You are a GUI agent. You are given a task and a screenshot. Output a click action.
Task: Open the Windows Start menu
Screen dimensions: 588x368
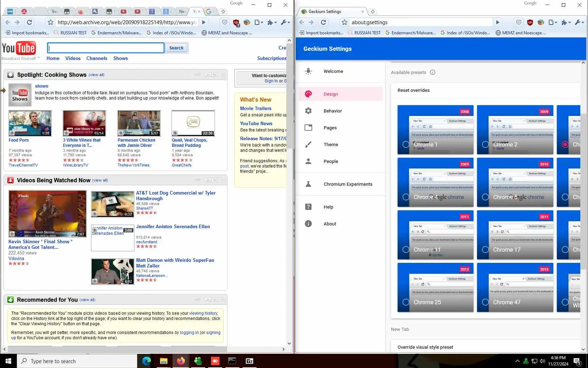click(8, 361)
